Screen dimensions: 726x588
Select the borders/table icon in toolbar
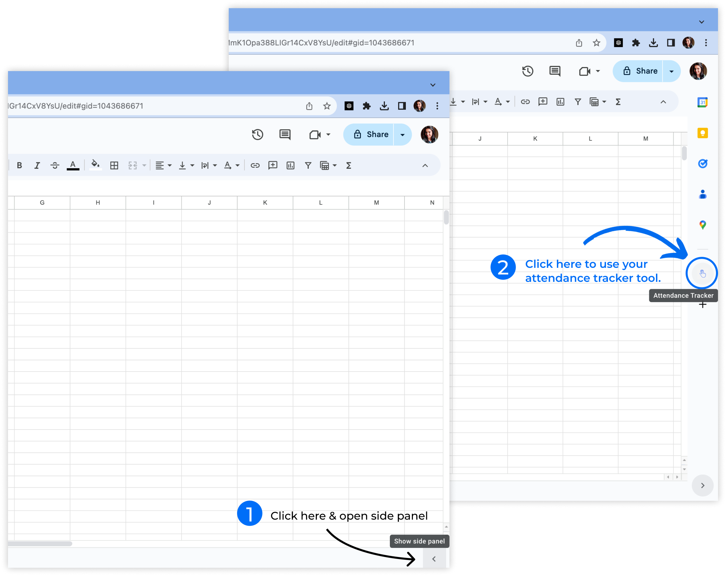114,166
